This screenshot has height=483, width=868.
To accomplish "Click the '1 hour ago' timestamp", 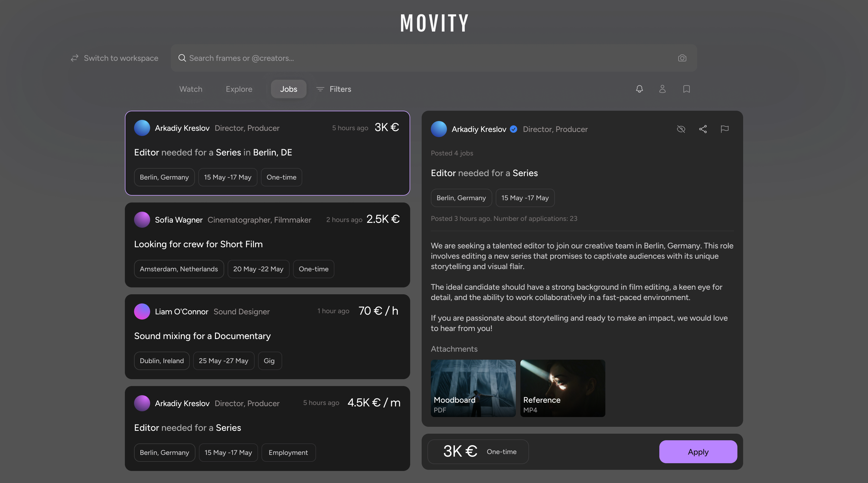I will click(333, 311).
